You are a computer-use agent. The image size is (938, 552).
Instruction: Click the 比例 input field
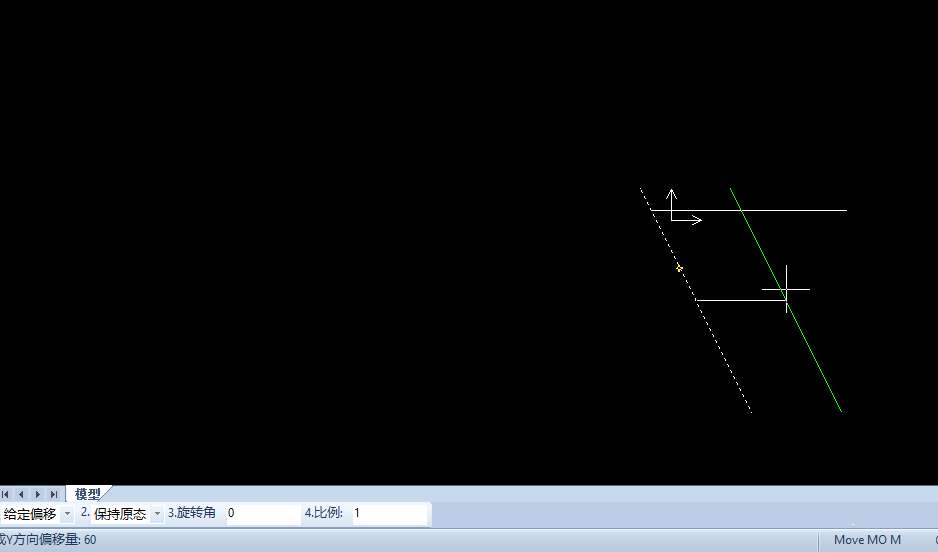tap(389, 514)
